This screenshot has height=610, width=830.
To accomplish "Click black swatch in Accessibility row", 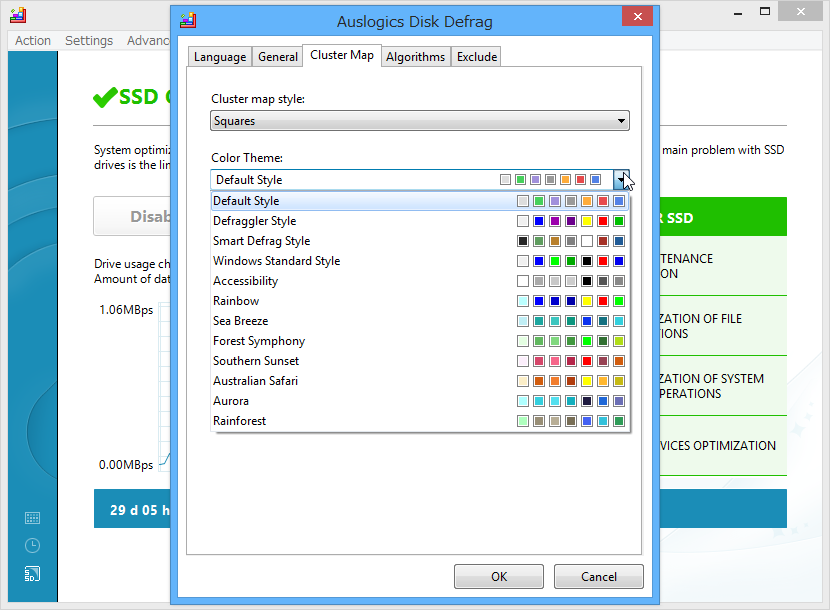I will 587,281.
